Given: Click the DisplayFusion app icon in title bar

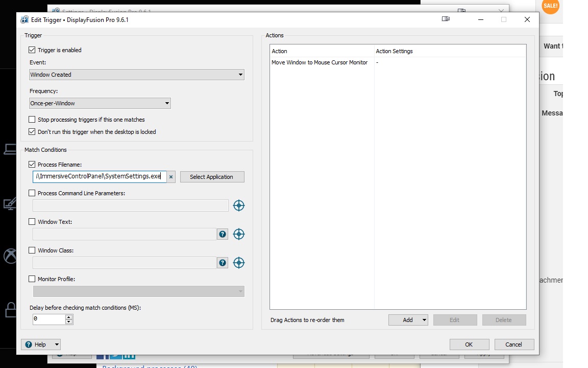Looking at the screenshot, I should [24, 20].
